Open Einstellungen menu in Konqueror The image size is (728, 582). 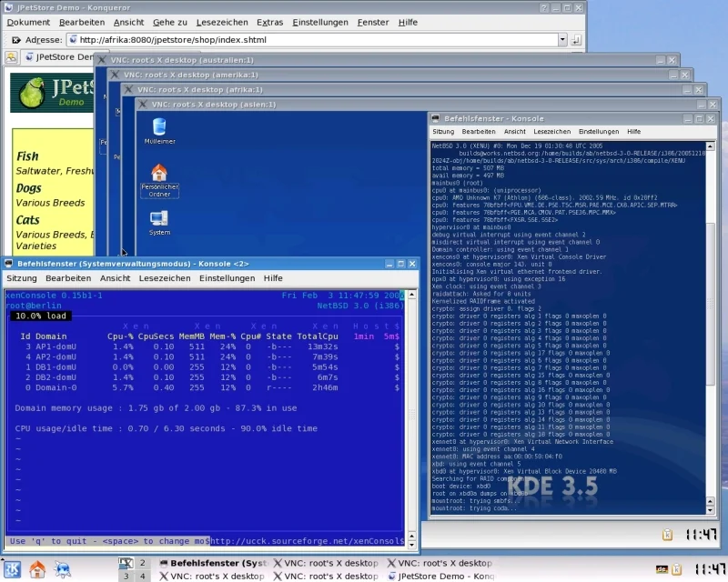pos(320,22)
